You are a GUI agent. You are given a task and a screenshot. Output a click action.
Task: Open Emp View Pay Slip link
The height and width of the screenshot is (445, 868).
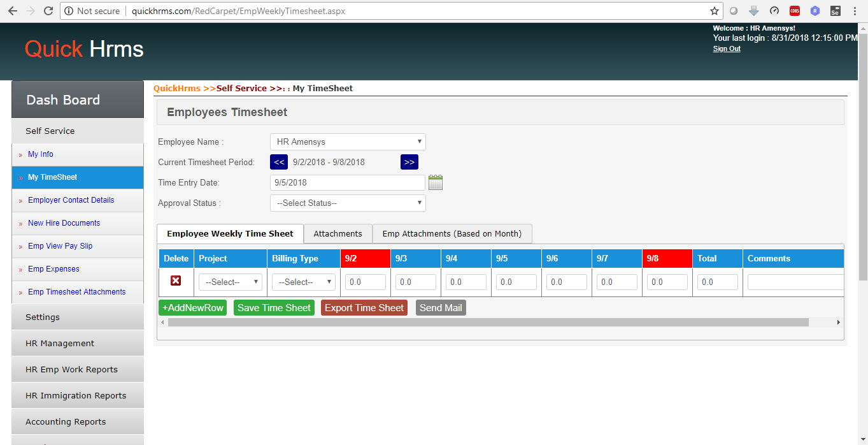pyautogui.click(x=60, y=246)
